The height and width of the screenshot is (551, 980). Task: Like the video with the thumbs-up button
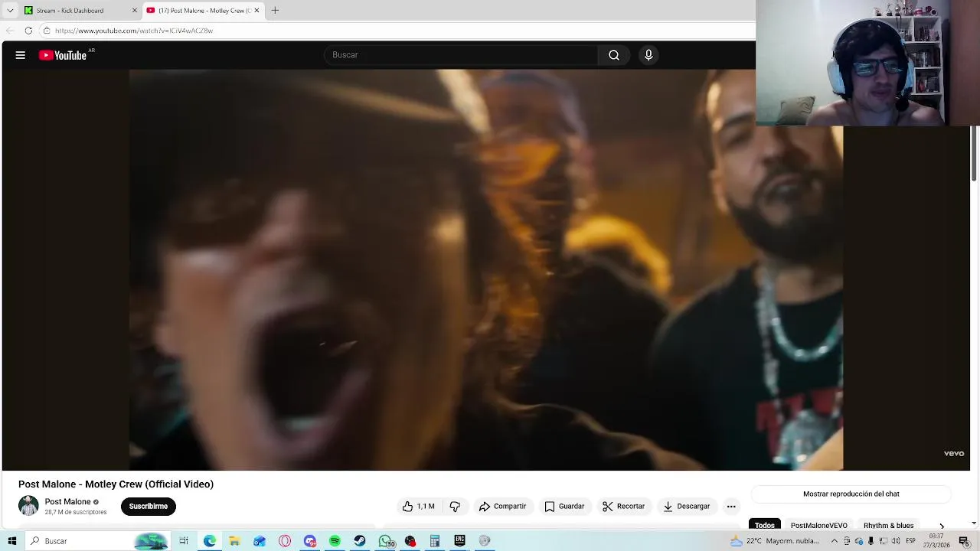coord(419,506)
